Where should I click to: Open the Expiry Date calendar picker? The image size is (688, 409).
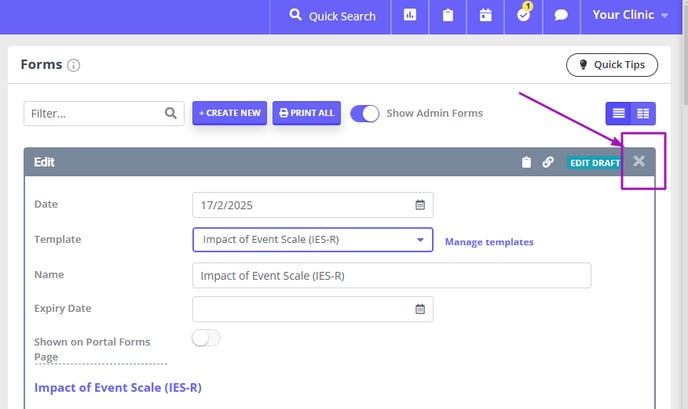420,309
